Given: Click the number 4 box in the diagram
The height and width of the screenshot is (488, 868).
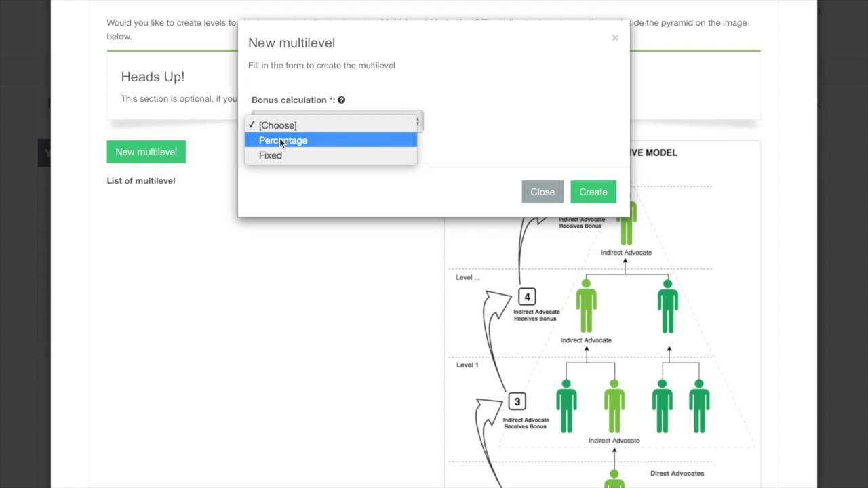Looking at the screenshot, I should tap(527, 297).
